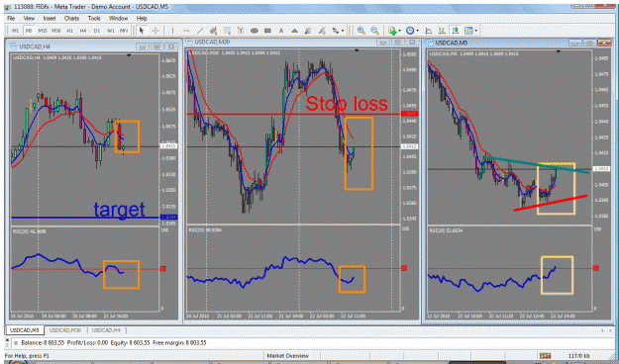Viewport: 619px width, 364px height.
Task: Switch to candlestick chart display
Action: click(x=456, y=31)
